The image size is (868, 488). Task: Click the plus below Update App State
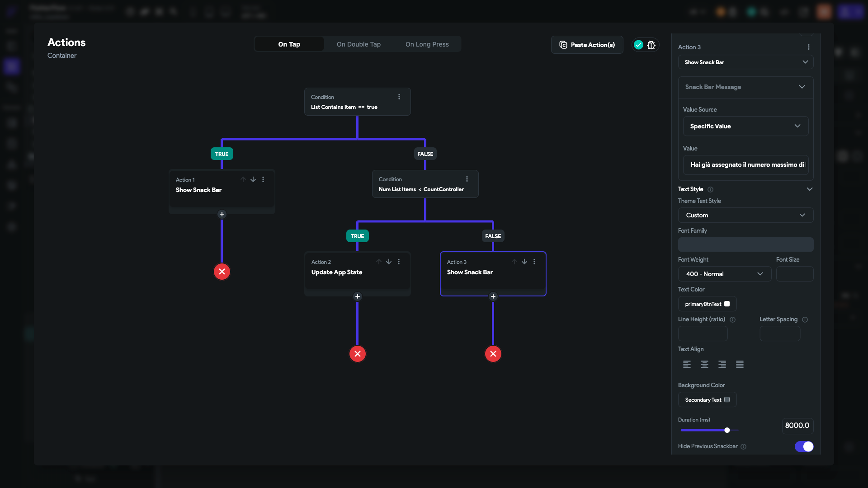pos(357,296)
